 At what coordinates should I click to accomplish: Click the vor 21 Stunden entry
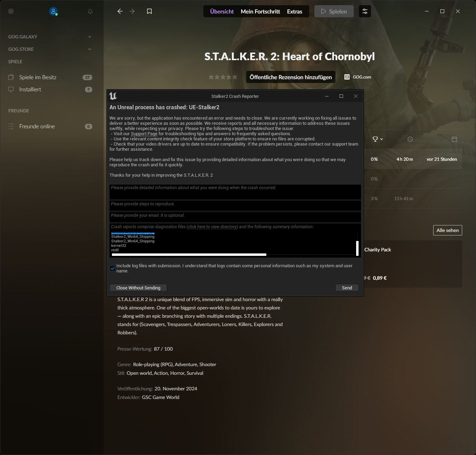click(x=442, y=159)
